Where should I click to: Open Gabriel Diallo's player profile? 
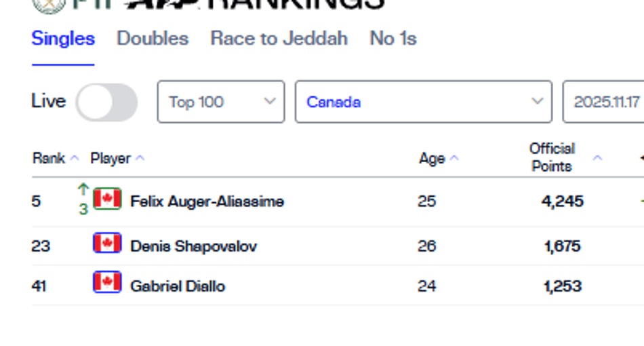click(178, 286)
